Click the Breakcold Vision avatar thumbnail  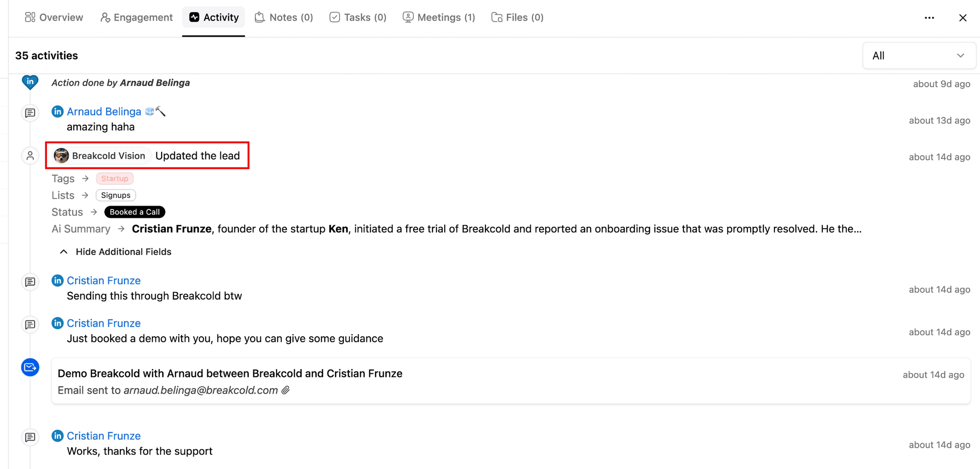(61, 156)
